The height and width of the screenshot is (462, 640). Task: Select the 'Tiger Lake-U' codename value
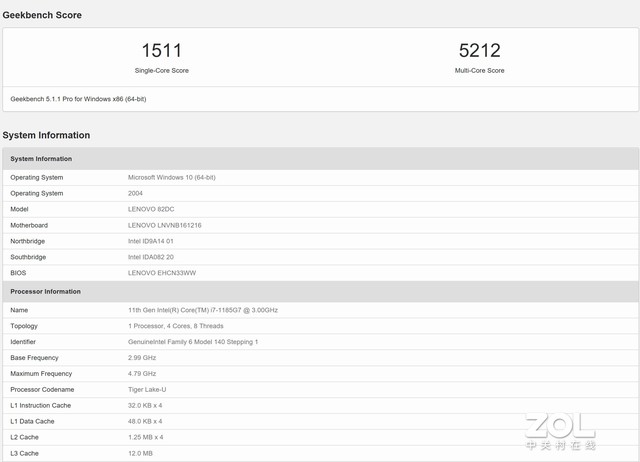pyautogui.click(x=147, y=390)
